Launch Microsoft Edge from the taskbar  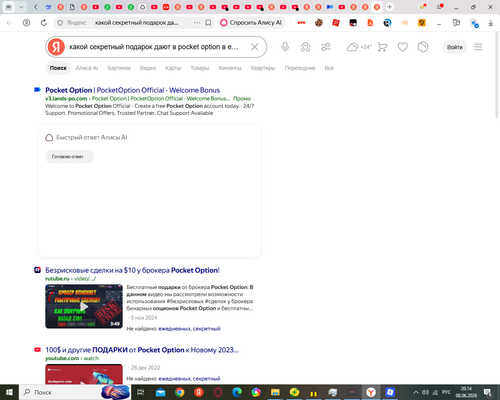tap(237, 392)
